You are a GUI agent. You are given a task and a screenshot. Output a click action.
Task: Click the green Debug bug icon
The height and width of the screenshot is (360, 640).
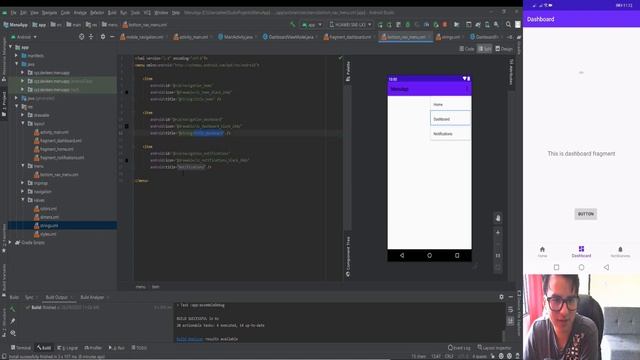click(x=407, y=25)
